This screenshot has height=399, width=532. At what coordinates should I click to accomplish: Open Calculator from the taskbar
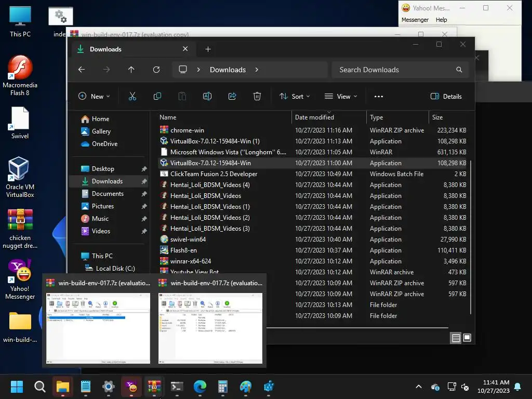[x=222, y=387]
